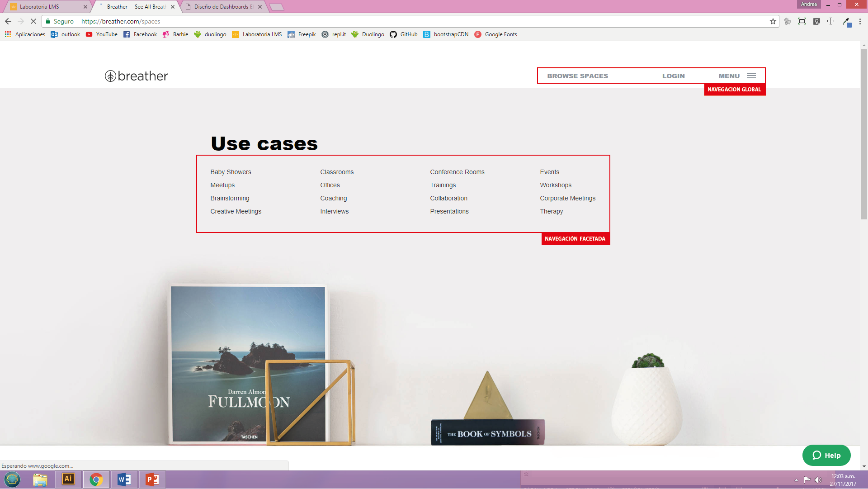Viewport: 868px width, 489px height.
Task: Stop page loading with the X button
Action: pyautogui.click(x=33, y=21)
